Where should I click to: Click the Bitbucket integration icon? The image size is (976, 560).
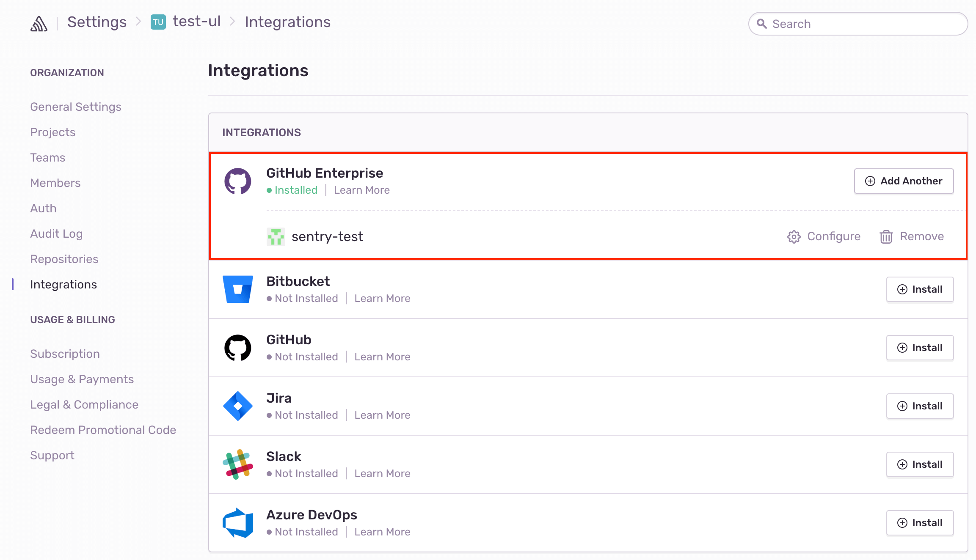[x=237, y=289]
